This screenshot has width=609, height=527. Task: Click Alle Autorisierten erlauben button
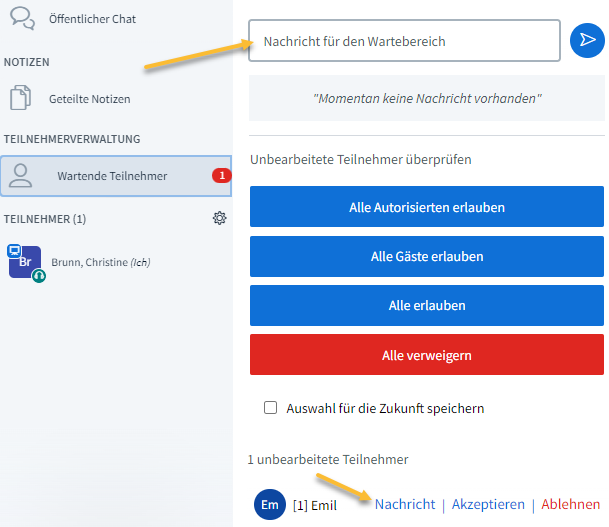[427, 207]
